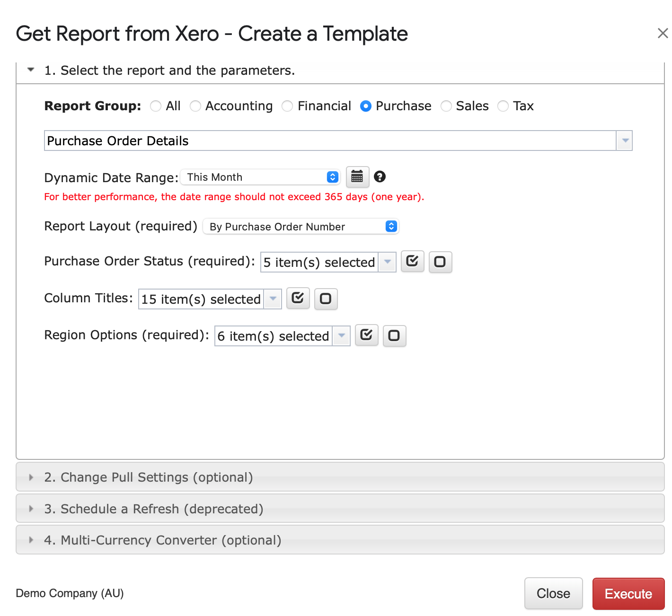Image resolution: width=672 pixels, height=616 pixels.
Task: Expand Column Titles multi-select list
Action: point(273,299)
